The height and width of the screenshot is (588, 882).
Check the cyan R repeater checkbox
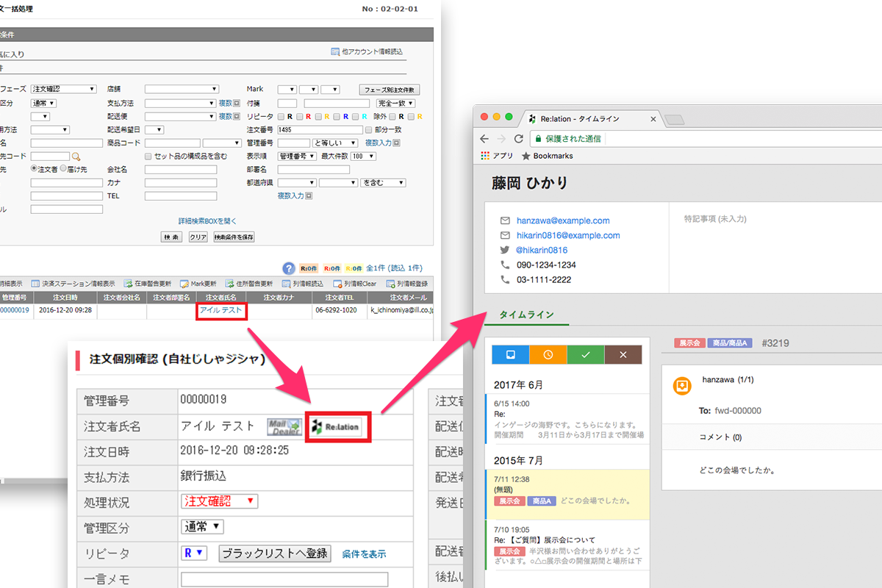click(x=356, y=116)
